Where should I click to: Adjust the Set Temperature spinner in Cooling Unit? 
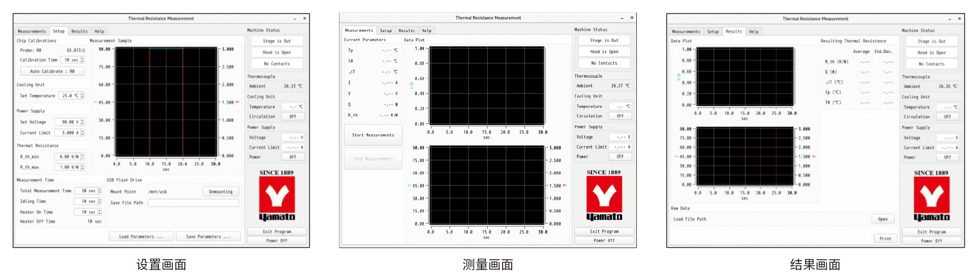pos(83,96)
